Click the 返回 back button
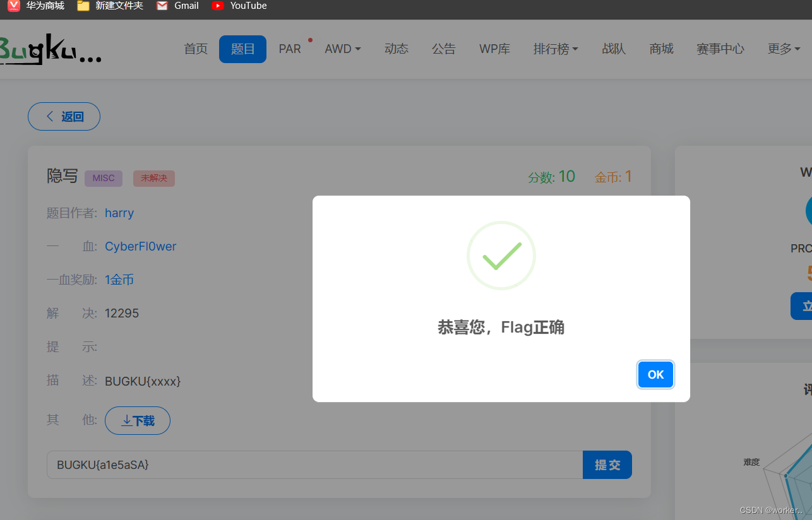 click(x=64, y=117)
